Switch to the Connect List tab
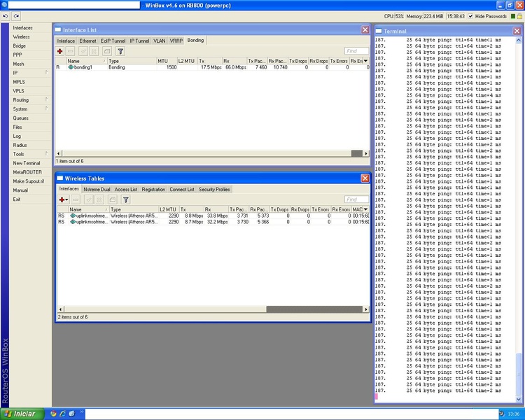 tap(182, 189)
